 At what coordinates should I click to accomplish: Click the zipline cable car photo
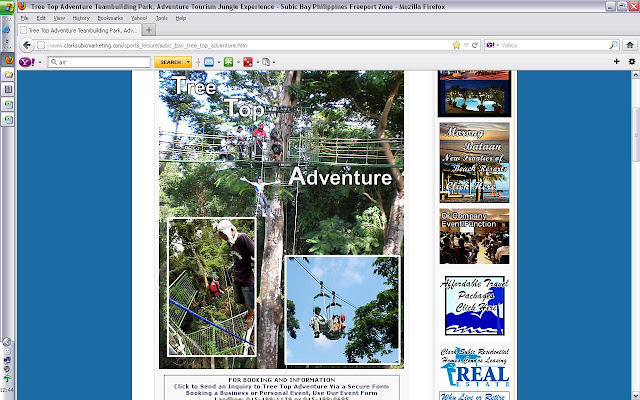(x=342, y=310)
